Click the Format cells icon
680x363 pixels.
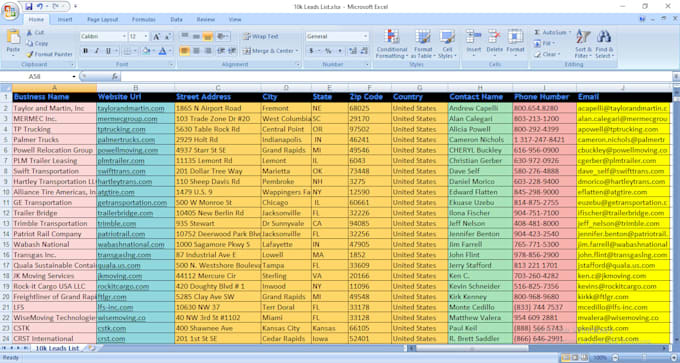(x=515, y=36)
